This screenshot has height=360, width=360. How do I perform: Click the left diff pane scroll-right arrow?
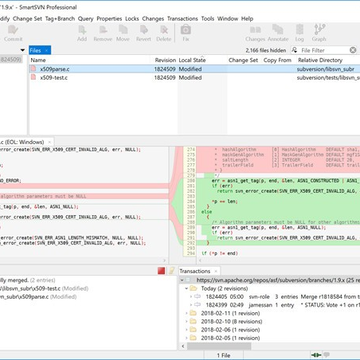pos(164,260)
